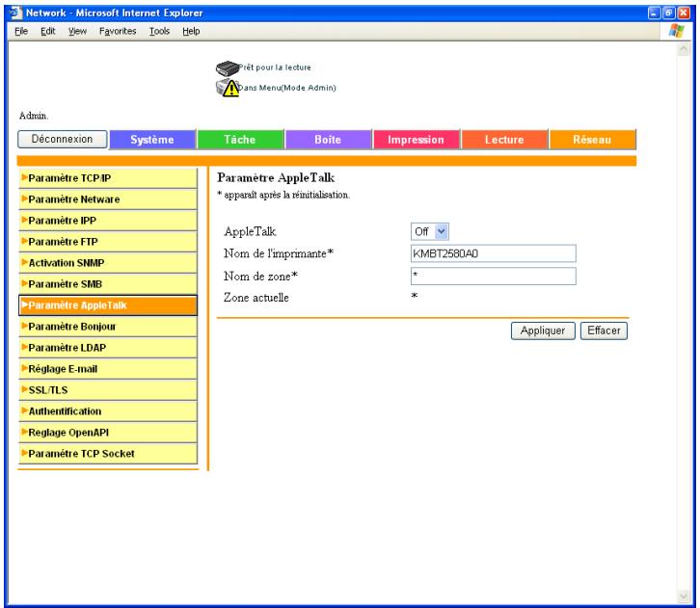Screen dimensions: 700x608
Task: Click the Internet Explorer page icon in title bar
Action: coord(15,13)
